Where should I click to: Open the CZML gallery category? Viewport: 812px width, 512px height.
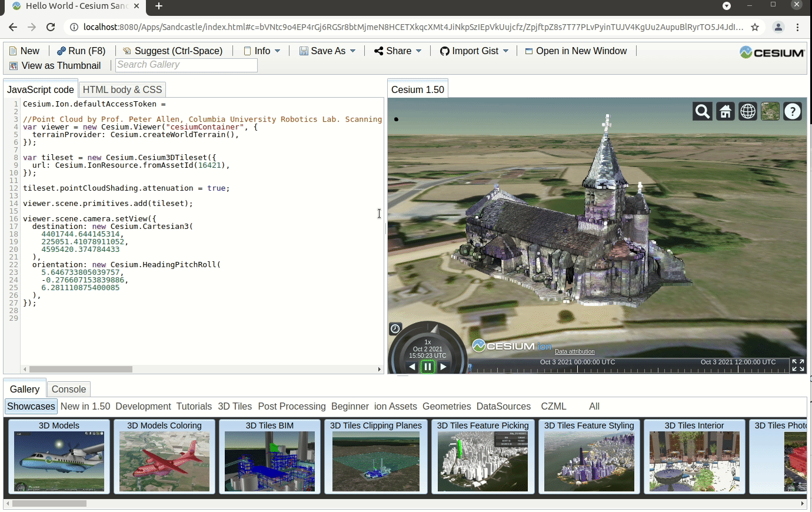[554, 407]
